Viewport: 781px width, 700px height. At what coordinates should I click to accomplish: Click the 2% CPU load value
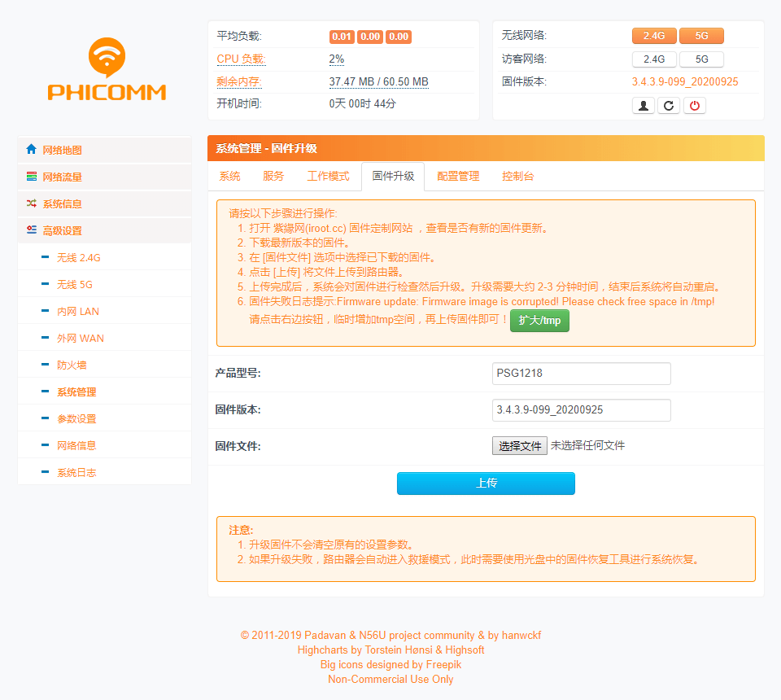[337, 59]
